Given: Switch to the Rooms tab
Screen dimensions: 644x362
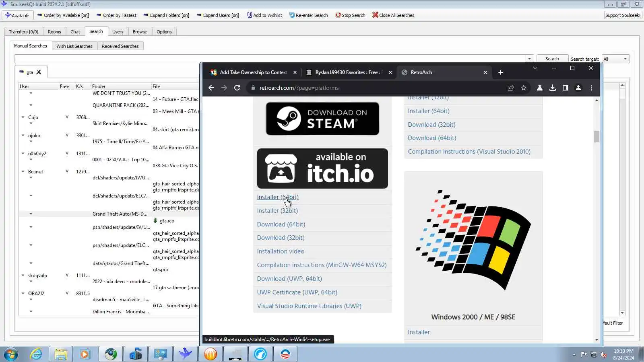Looking at the screenshot, I should pos(54,32).
